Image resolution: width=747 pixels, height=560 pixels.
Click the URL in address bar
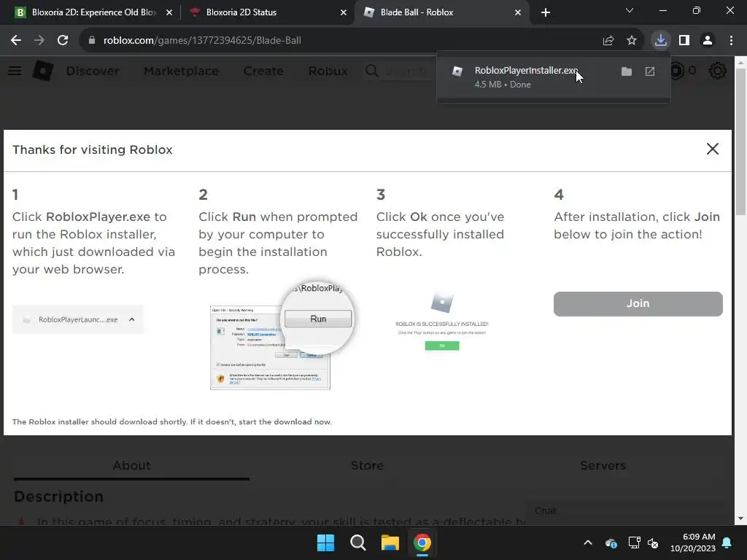tap(202, 41)
